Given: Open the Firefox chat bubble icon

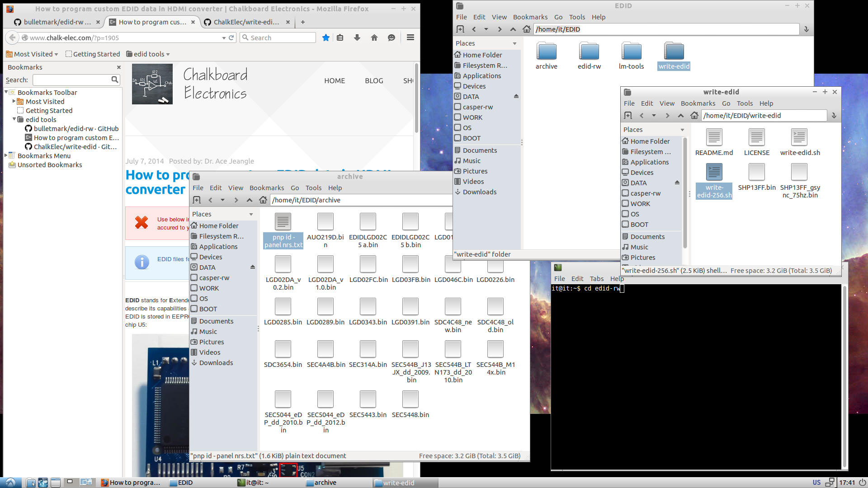Looking at the screenshot, I should pos(392,38).
